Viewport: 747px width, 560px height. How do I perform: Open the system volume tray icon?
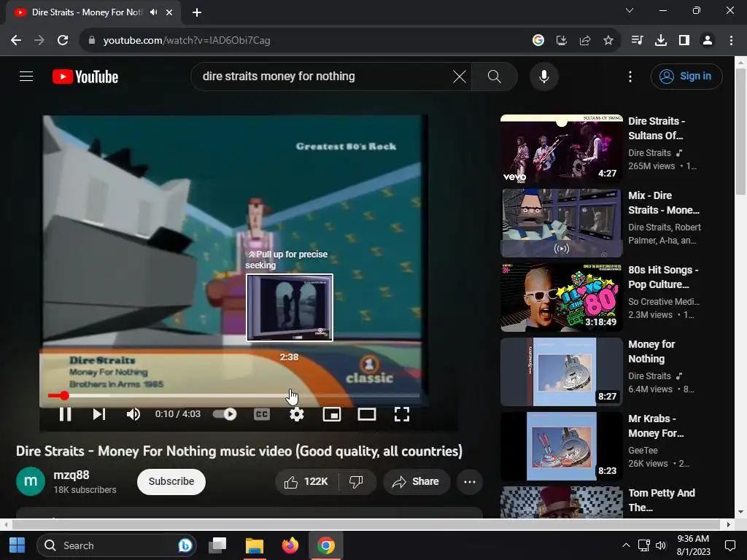(661, 545)
